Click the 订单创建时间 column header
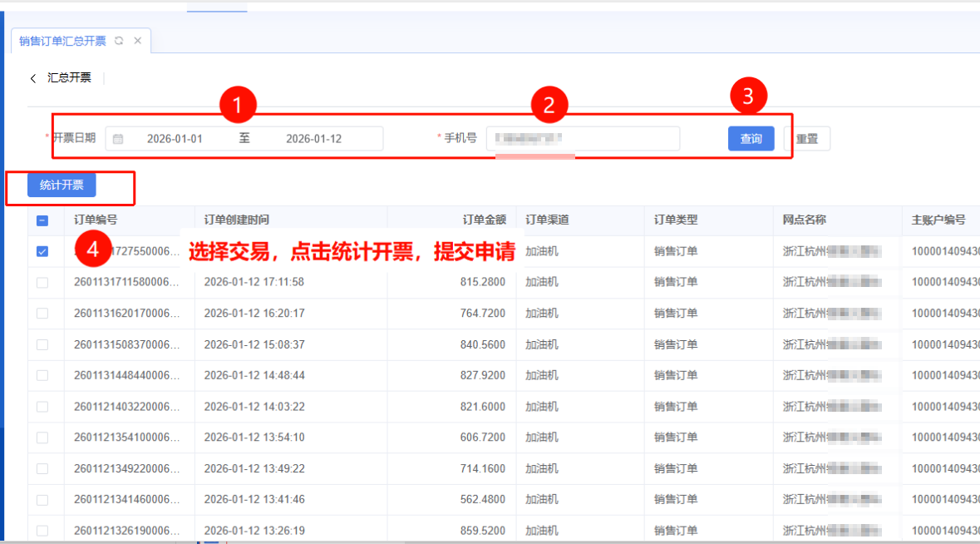The height and width of the screenshot is (544, 980). pyautogui.click(x=237, y=220)
